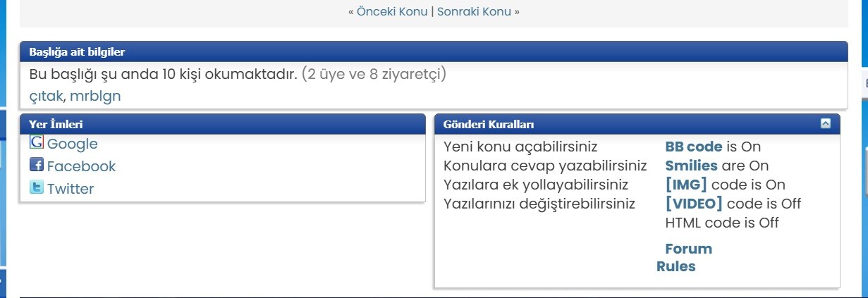Click the [VIDEO] code link
The height and width of the screenshot is (298, 868).
694,204
